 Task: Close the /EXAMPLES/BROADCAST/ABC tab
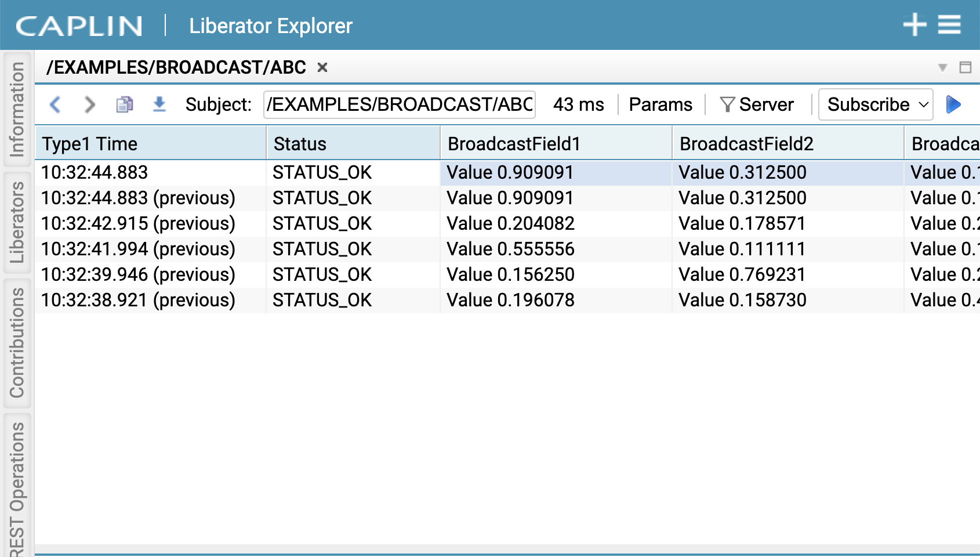tap(322, 67)
